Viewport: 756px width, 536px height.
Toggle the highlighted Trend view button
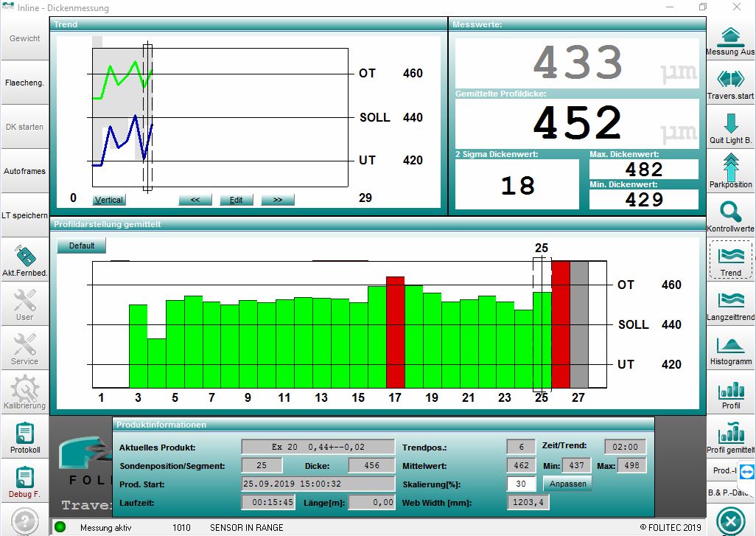click(730, 260)
